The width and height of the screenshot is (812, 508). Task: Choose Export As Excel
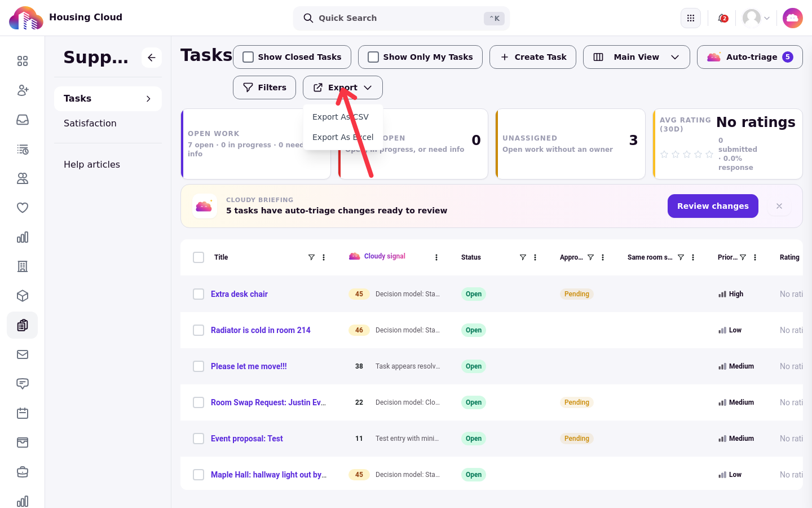pos(343,137)
